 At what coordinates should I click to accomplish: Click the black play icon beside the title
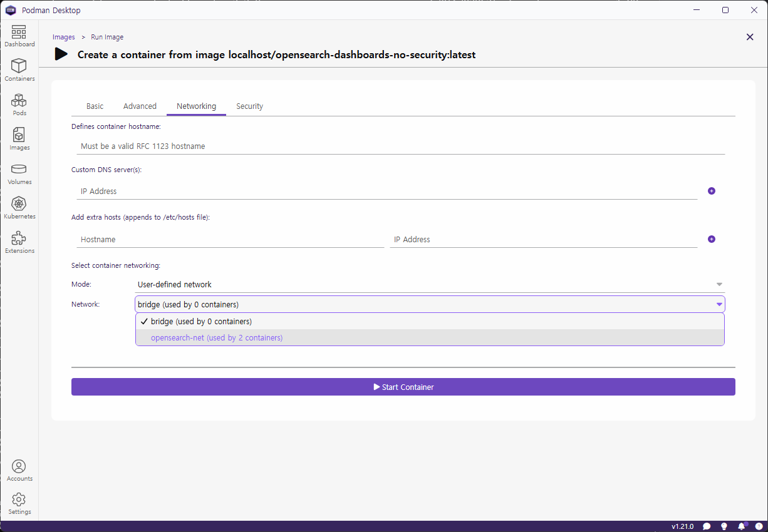[x=61, y=54]
